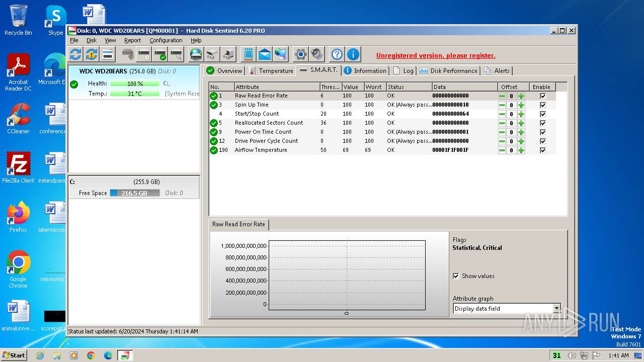Open Google Chrome from the taskbar

tap(91, 355)
